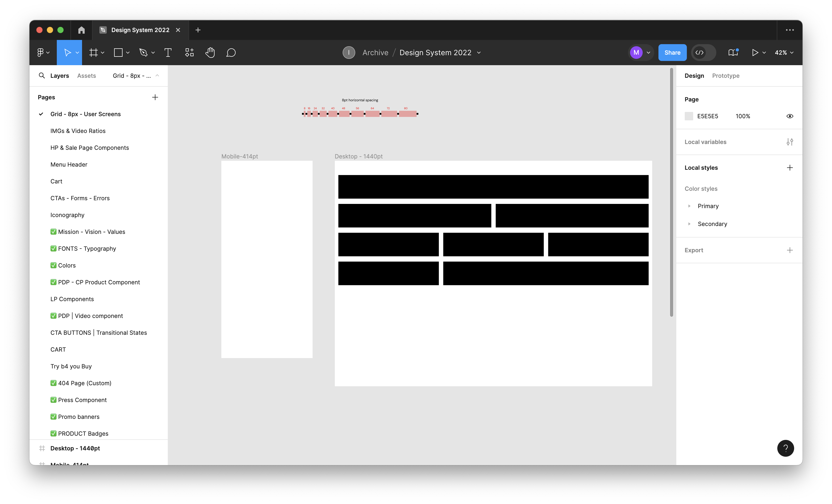The image size is (832, 504).
Task: Edit the E5E5E5 hex value field
Action: pyautogui.click(x=708, y=116)
